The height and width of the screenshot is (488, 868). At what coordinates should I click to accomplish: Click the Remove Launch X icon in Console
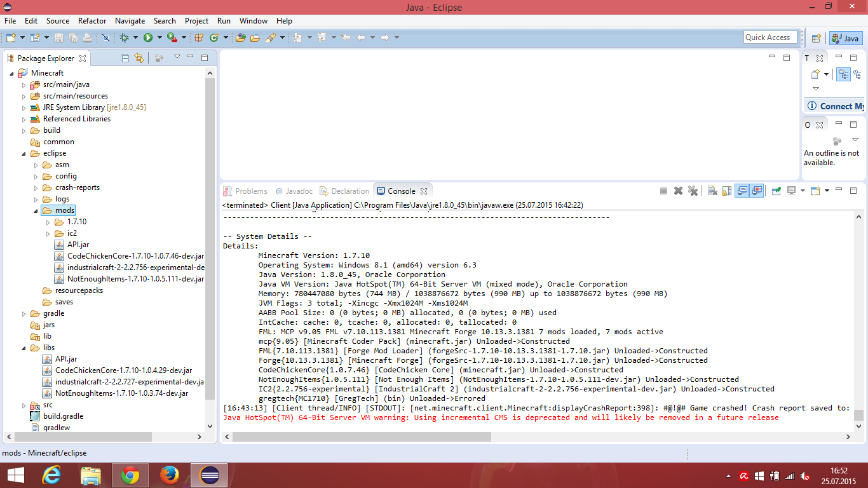coord(678,191)
